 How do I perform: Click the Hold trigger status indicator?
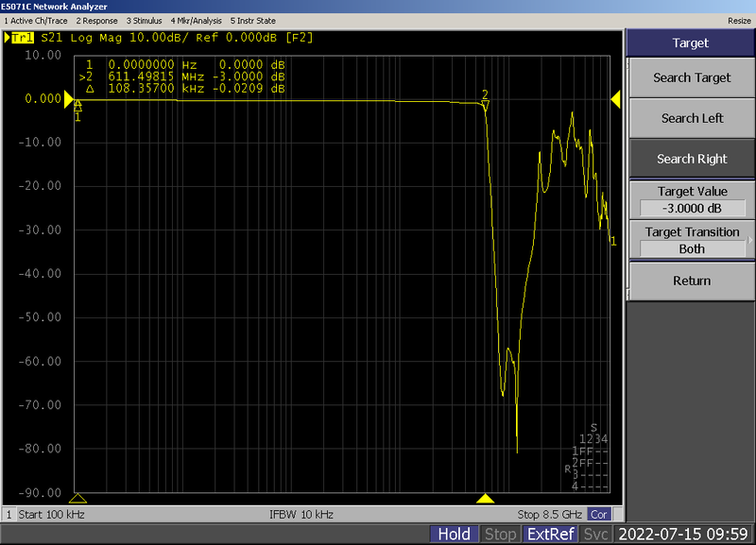[454, 534]
